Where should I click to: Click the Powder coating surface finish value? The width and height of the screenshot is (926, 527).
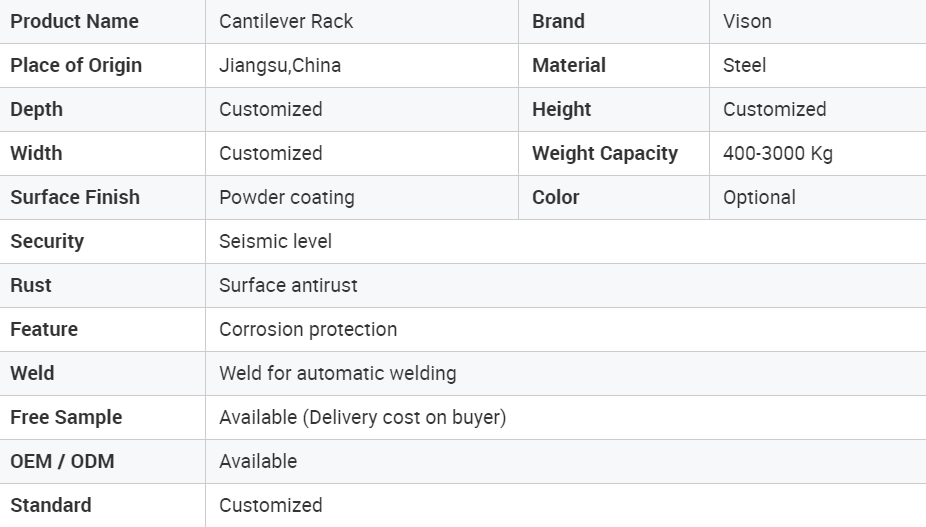286,197
